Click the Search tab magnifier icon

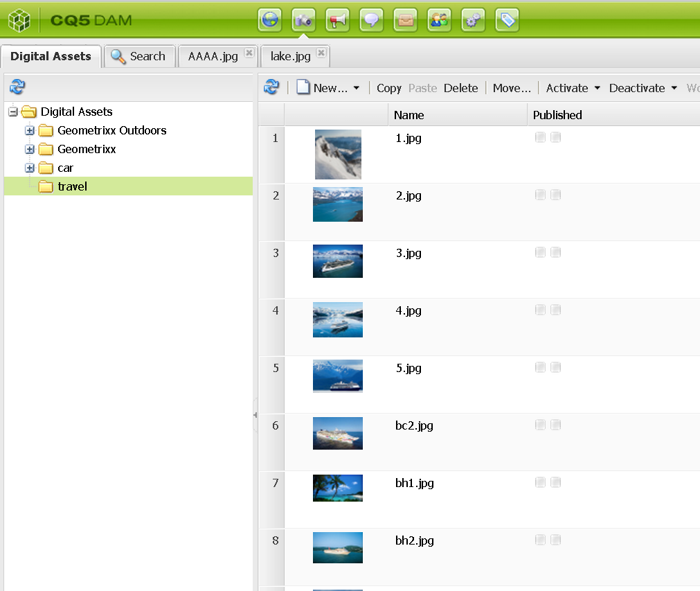pyautogui.click(x=118, y=56)
